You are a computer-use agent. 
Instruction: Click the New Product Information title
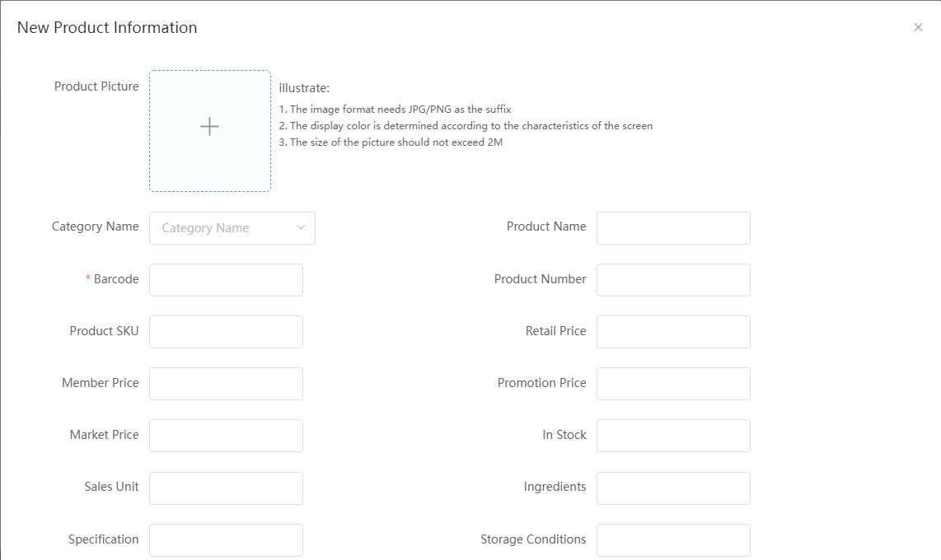(107, 27)
